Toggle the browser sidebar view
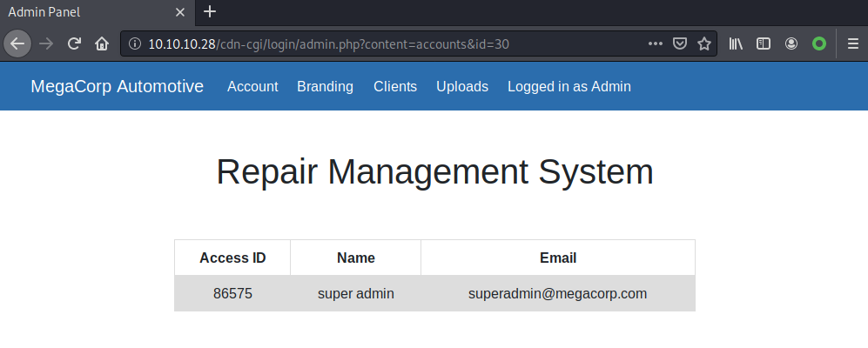The image size is (868, 348). pos(764,43)
